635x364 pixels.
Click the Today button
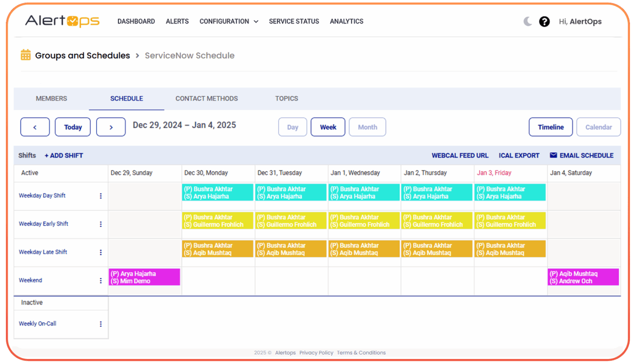pos(73,127)
